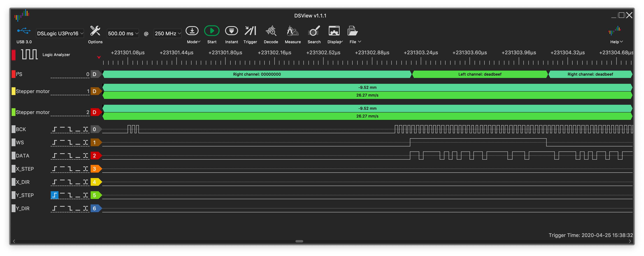This screenshot has height=256, width=644.
Task: Click the USB 3.0 connection icon
Action: [24, 31]
